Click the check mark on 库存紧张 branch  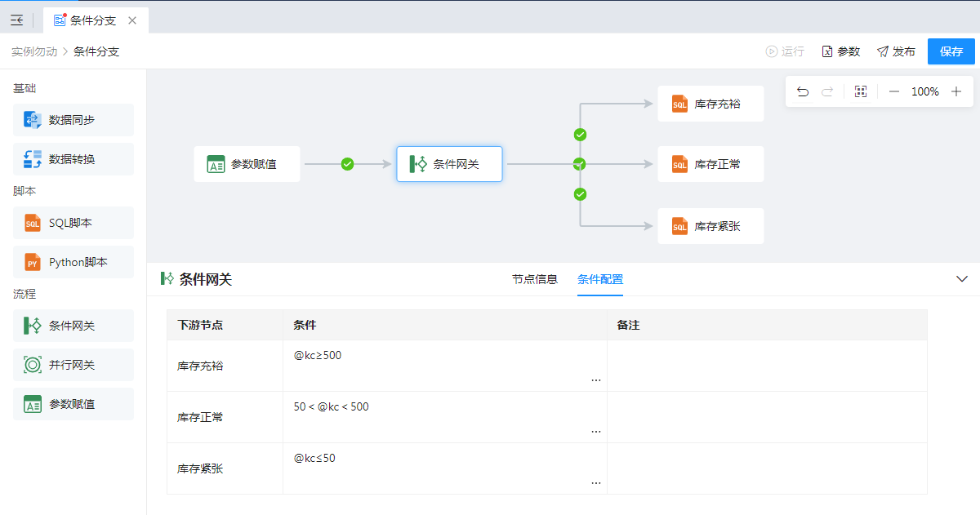pos(580,194)
